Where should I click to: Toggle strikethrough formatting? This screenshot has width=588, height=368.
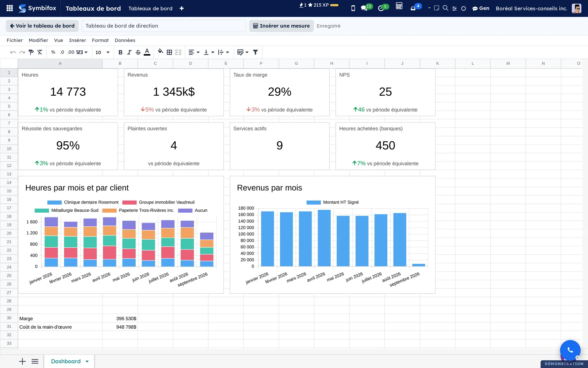pyautogui.click(x=138, y=52)
